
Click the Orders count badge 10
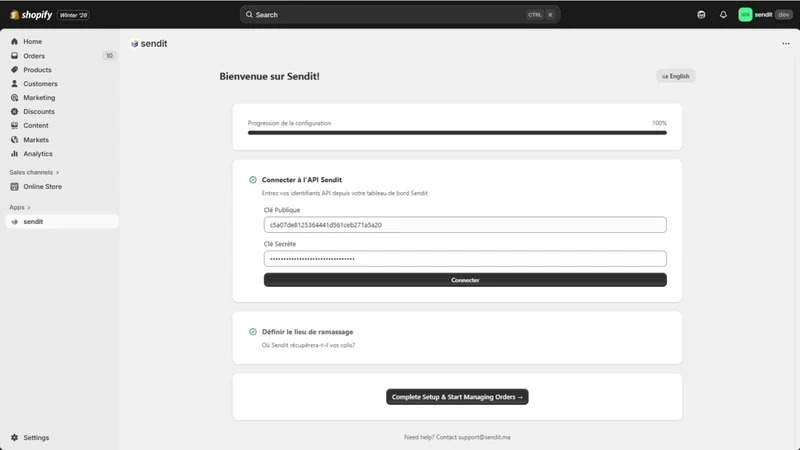click(109, 56)
